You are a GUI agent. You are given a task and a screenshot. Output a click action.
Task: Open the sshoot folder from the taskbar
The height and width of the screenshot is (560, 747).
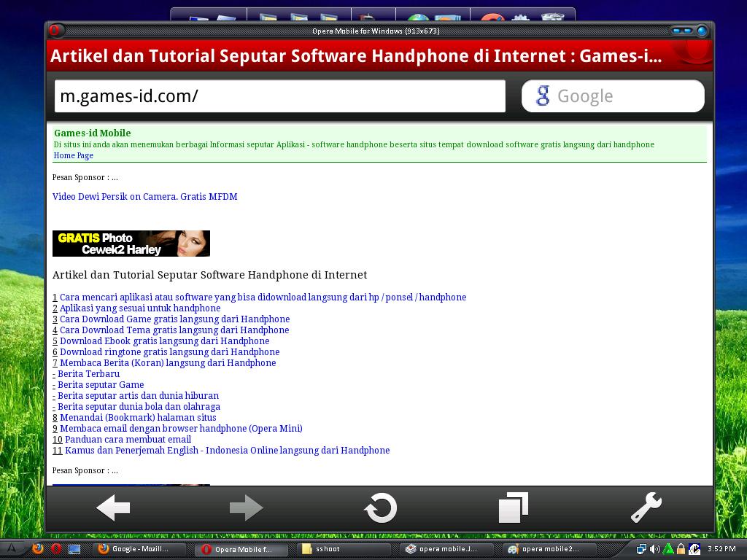(344, 549)
